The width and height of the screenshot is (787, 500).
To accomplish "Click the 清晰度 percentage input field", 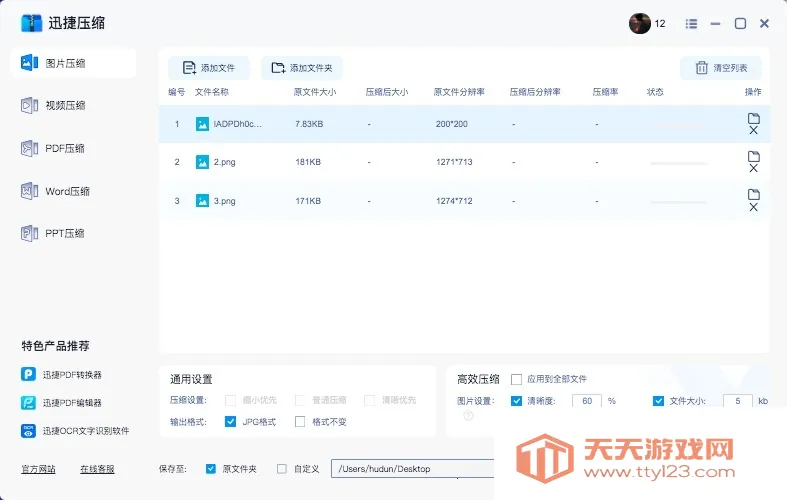I will (586, 401).
